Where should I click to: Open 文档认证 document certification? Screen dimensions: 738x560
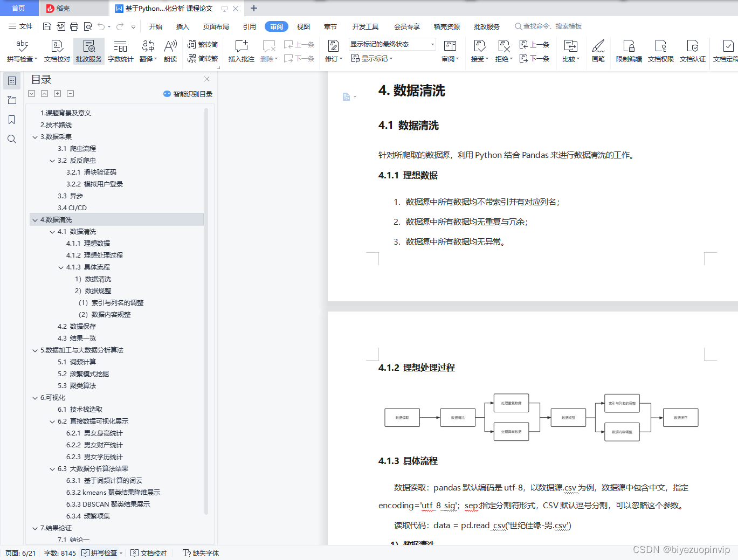tap(693, 51)
